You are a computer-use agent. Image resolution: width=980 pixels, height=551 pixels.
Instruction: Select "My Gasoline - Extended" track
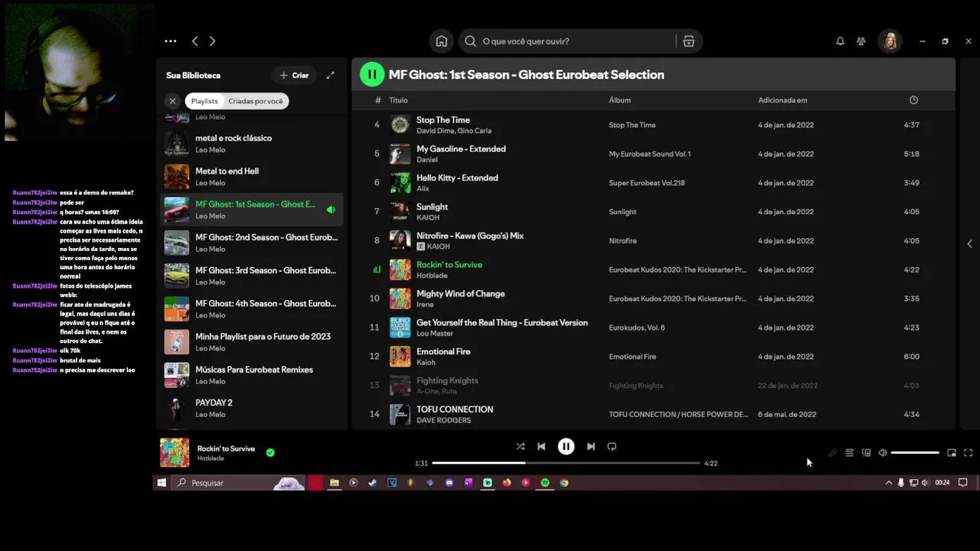click(x=653, y=154)
